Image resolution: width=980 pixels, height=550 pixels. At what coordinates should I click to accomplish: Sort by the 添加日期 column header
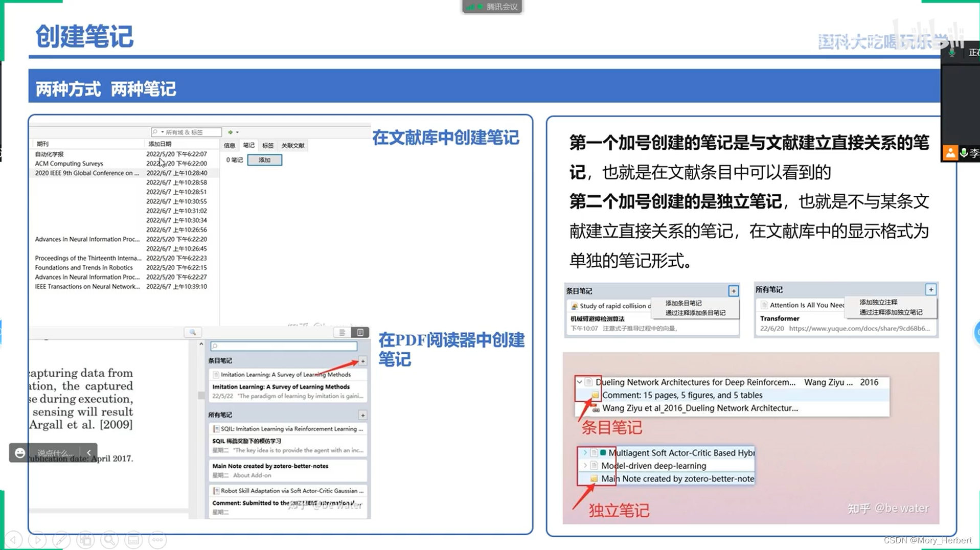click(160, 144)
